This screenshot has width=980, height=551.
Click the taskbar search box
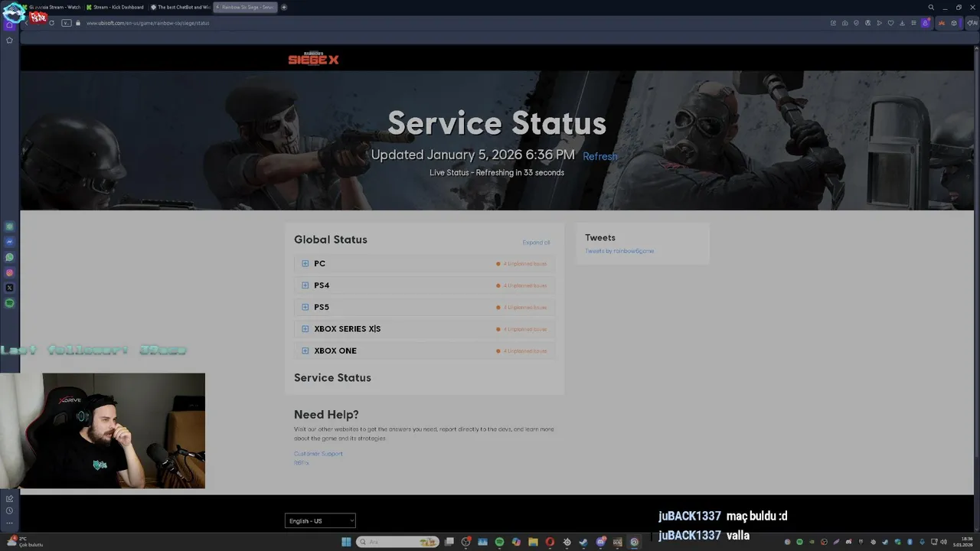pyautogui.click(x=397, y=542)
